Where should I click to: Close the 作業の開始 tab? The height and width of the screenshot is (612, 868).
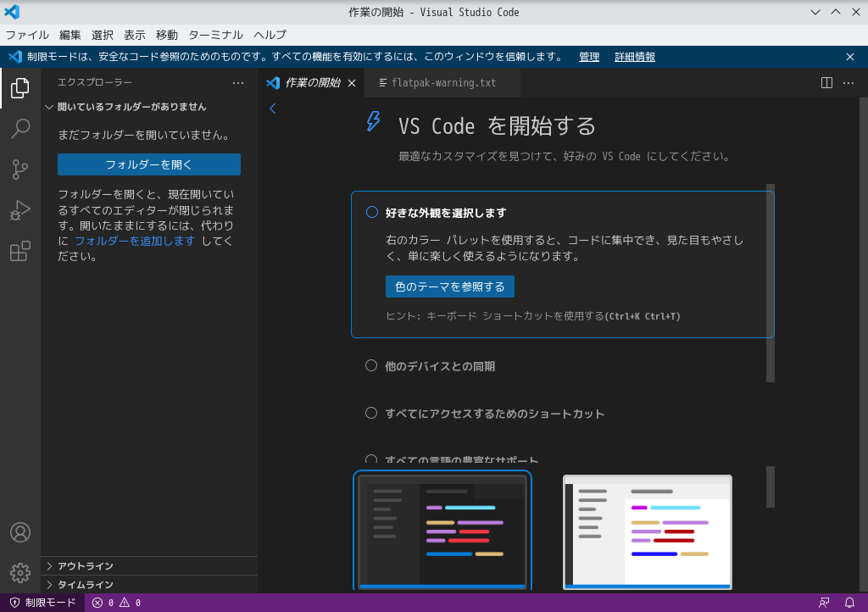352,83
